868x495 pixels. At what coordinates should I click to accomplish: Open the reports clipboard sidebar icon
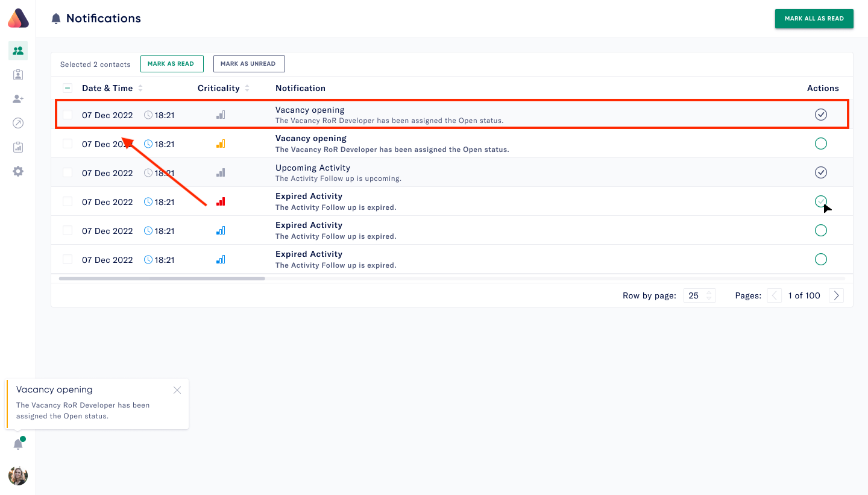18,147
